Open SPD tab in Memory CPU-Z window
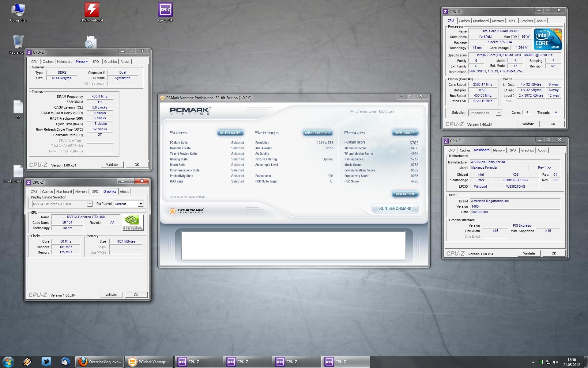Viewport: 588px width, 368px height. point(96,62)
